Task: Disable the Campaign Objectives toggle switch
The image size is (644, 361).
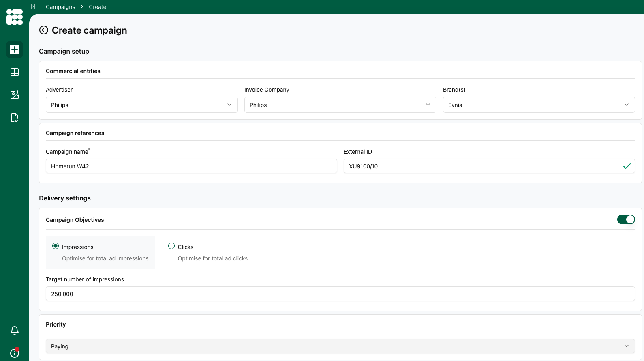Action: (x=626, y=219)
